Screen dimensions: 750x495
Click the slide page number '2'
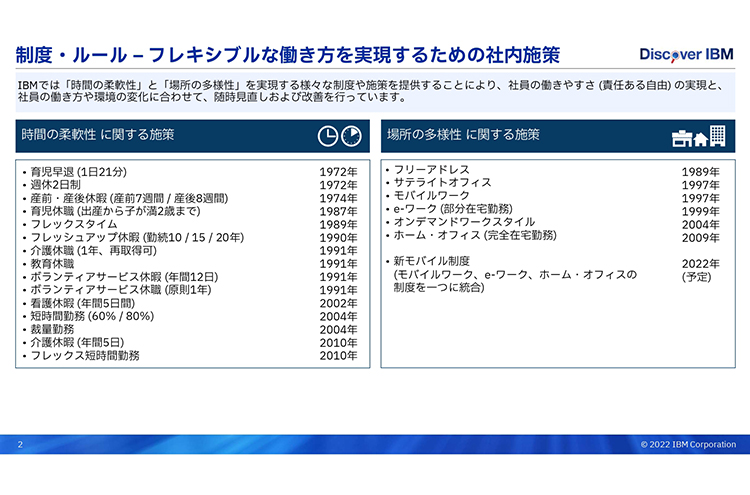click(x=20, y=444)
